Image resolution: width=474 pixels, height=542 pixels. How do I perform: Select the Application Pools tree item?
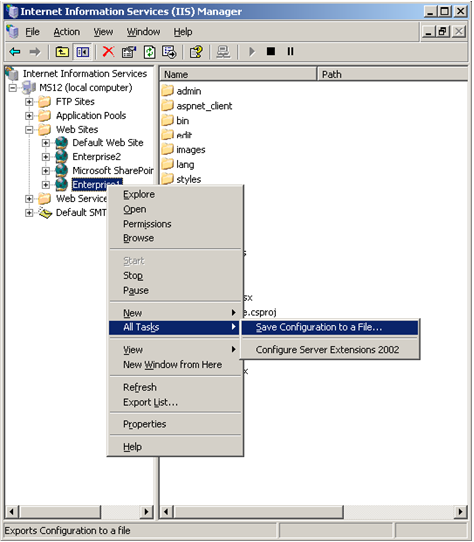91,115
